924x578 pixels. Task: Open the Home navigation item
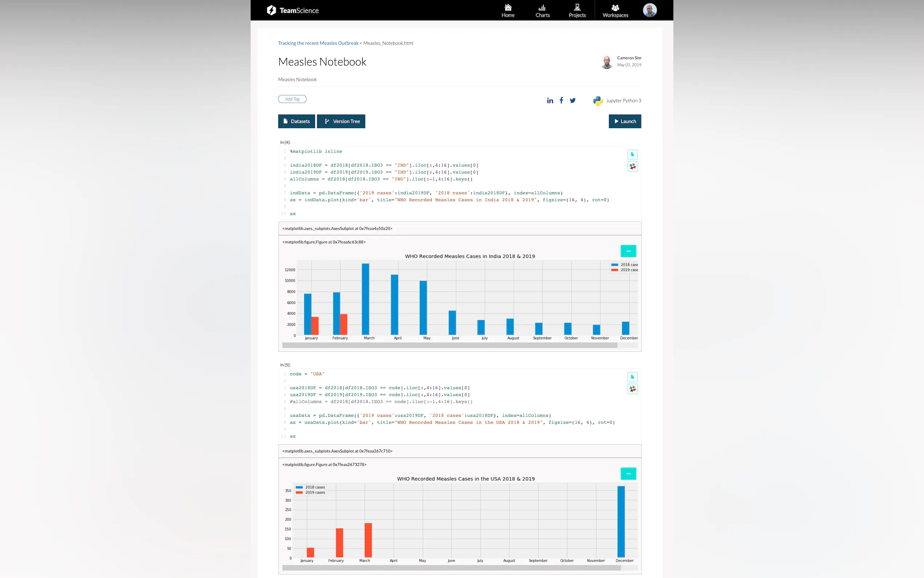(x=507, y=11)
